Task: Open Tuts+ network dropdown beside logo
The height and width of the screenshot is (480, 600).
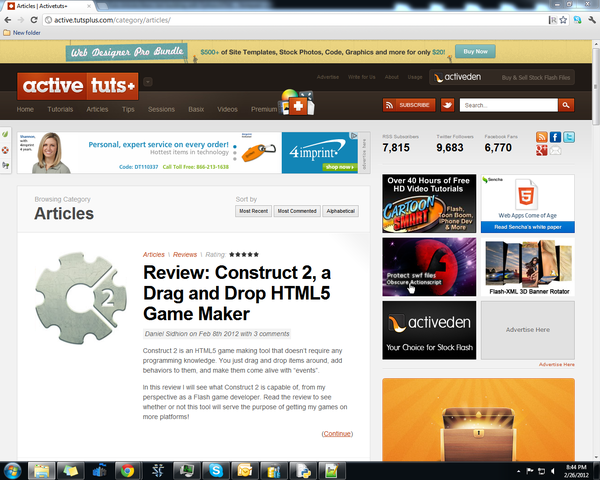Action: click(x=148, y=82)
